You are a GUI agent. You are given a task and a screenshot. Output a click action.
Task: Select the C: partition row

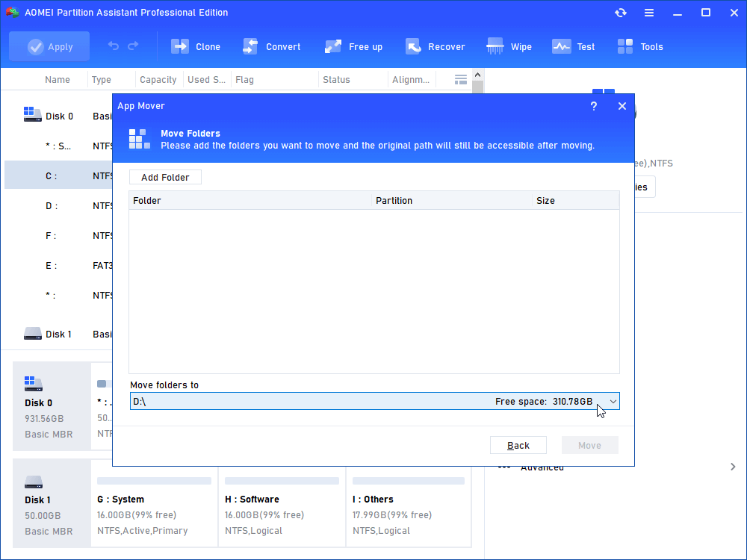pyautogui.click(x=58, y=176)
